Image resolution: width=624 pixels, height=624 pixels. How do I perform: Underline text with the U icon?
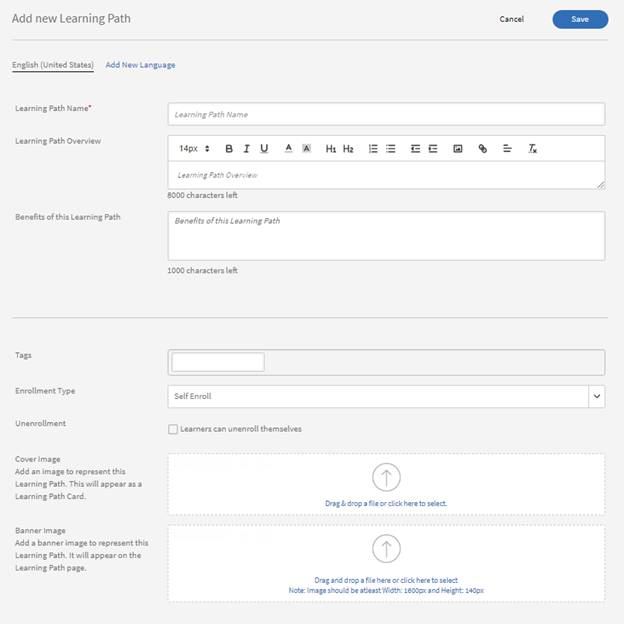264,149
